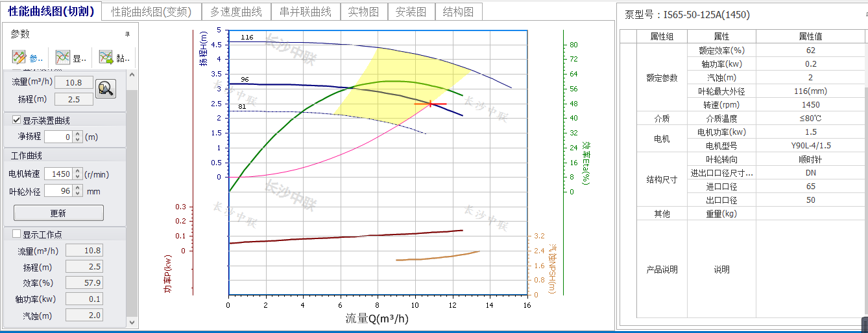Image resolution: width=868 pixels, height=333 pixels.
Task: Click the 属性值 column header
Action: click(x=811, y=36)
